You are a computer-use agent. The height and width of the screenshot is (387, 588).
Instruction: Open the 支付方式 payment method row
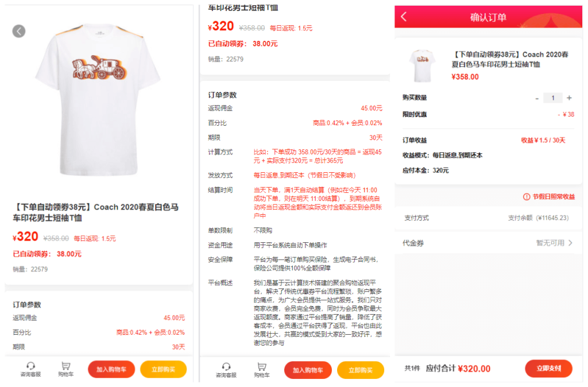(488, 218)
